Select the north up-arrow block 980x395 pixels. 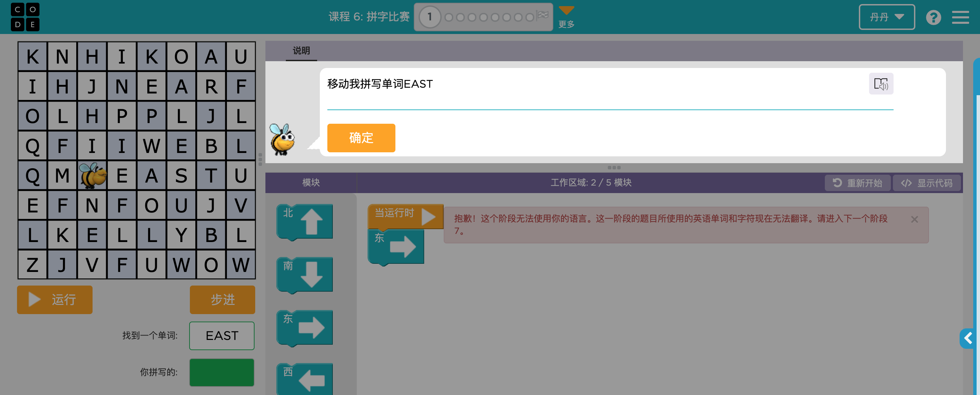[x=305, y=222]
